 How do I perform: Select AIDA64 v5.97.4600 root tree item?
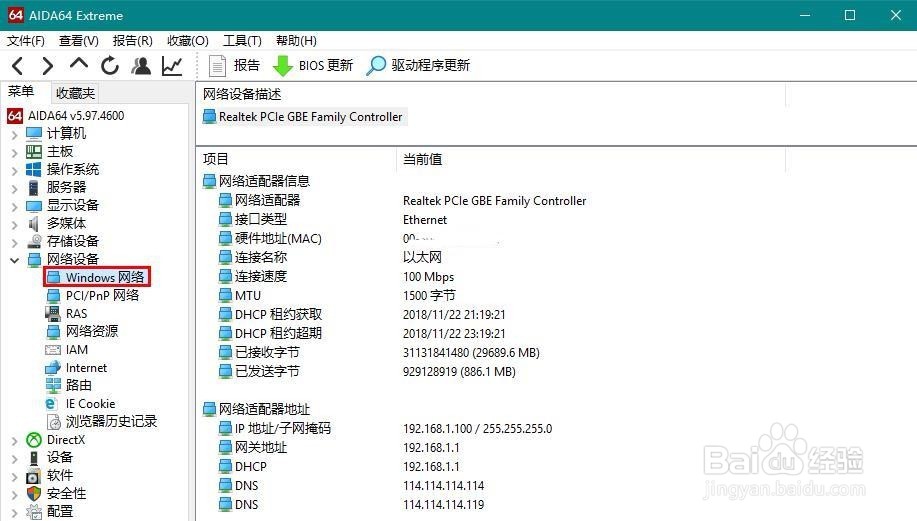point(66,116)
